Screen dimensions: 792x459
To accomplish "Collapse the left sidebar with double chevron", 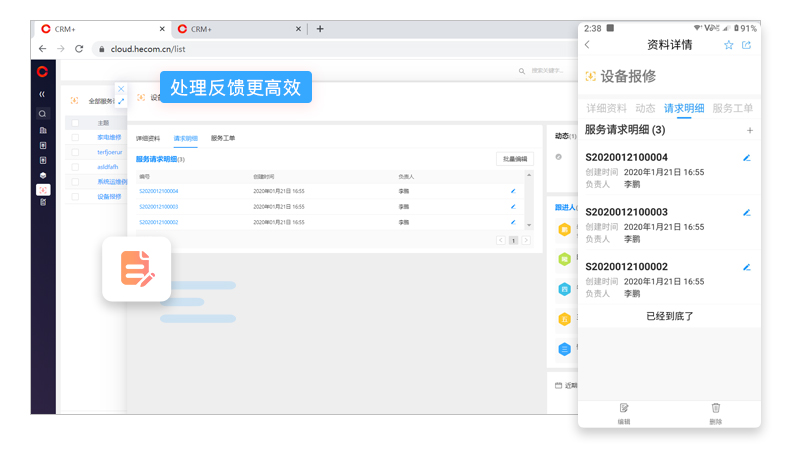I will [42, 94].
